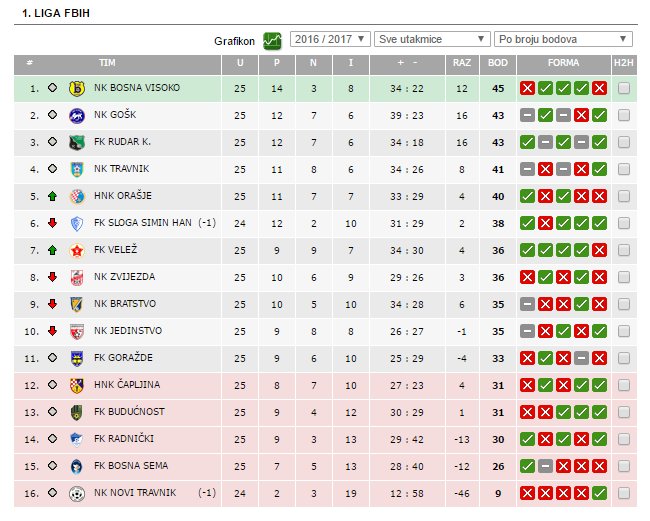
Task: Click the TIM column header
Action: click(x=107, y=63)
